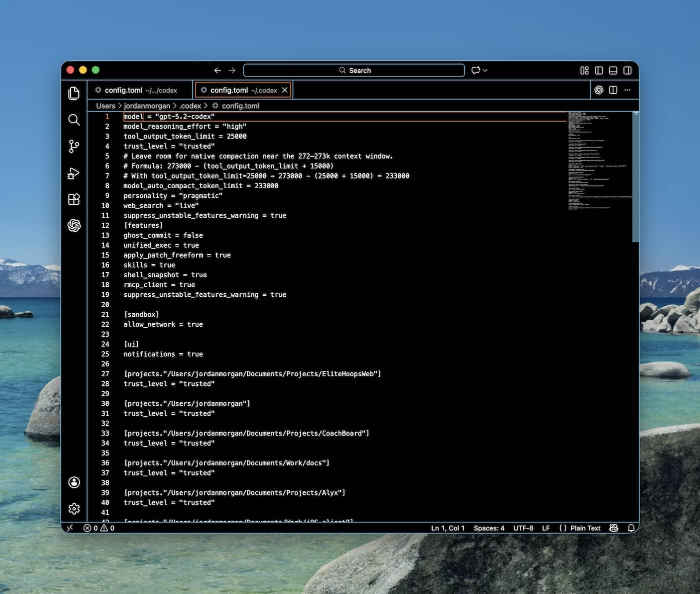
Task: Click the notifications bell in status bar
Action: click(x=631, y=528)
